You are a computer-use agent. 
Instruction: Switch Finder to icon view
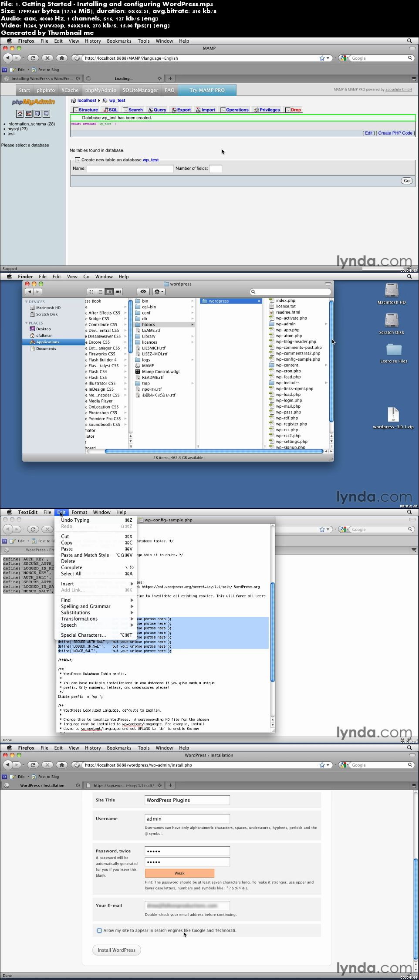click(x=91, y=291)
